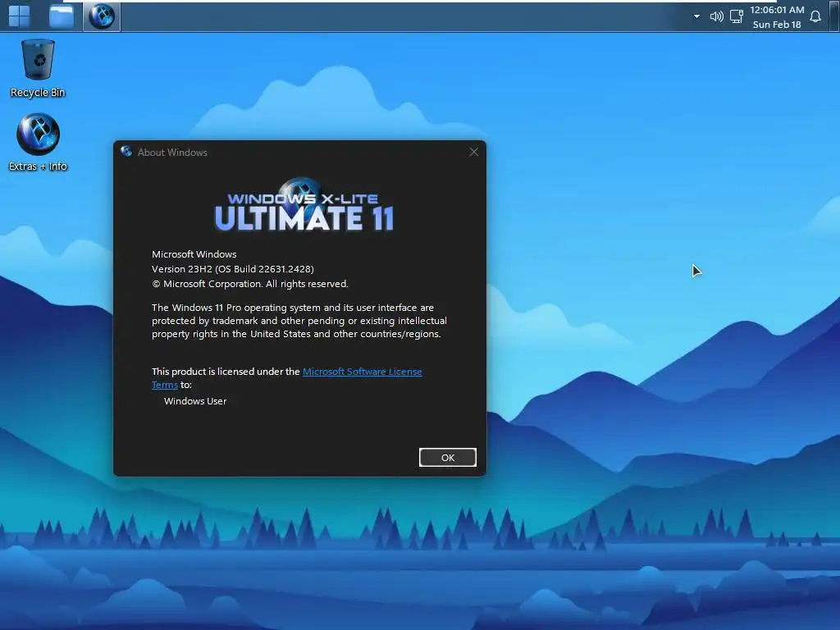Click the Windows X-Lite Ultimate 11 logo
Viewport: 840px width, 630px height.
coord(304,206)
